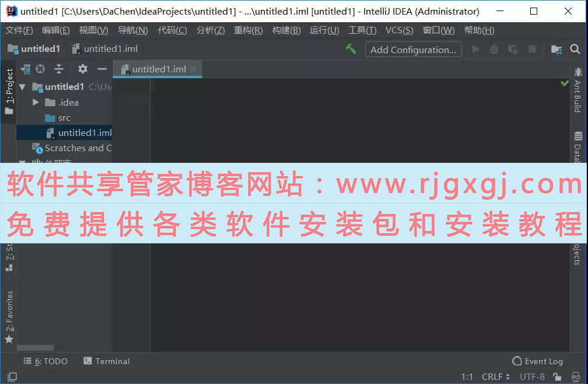Viewport: 588px width, 384px height.
Task: Click the Run play icon in toolbar
Action: pyautogui.click(x=475, y=49)
